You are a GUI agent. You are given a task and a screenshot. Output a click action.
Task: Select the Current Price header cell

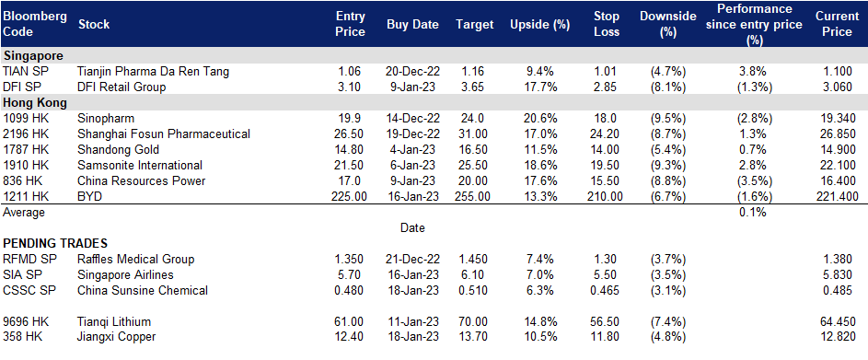[837, 24]
